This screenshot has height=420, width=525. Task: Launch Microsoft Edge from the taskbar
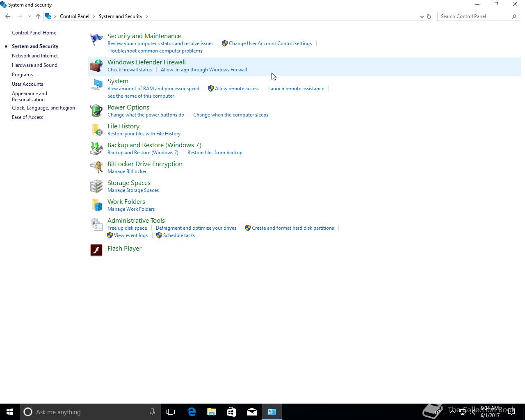(192, 412)
